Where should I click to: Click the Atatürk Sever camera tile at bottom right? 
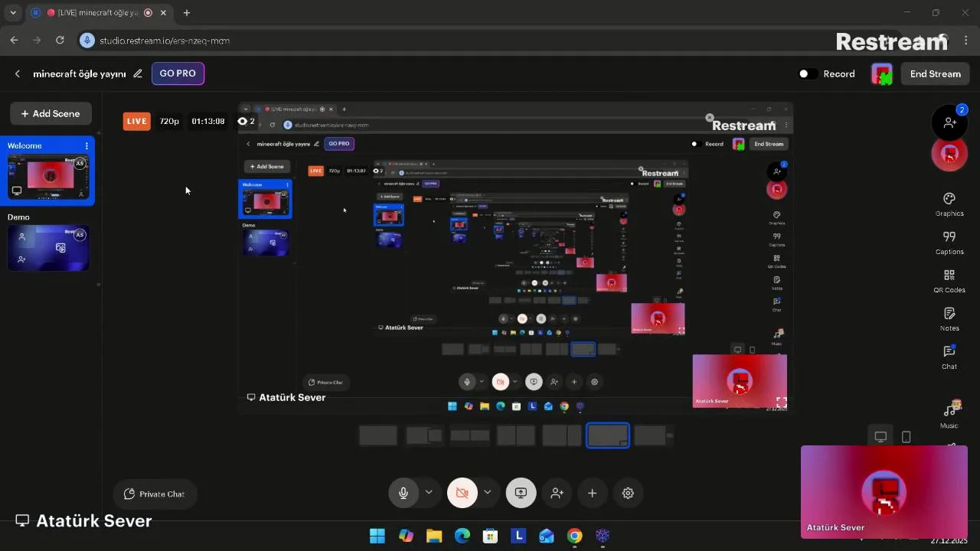coord(884,491)
